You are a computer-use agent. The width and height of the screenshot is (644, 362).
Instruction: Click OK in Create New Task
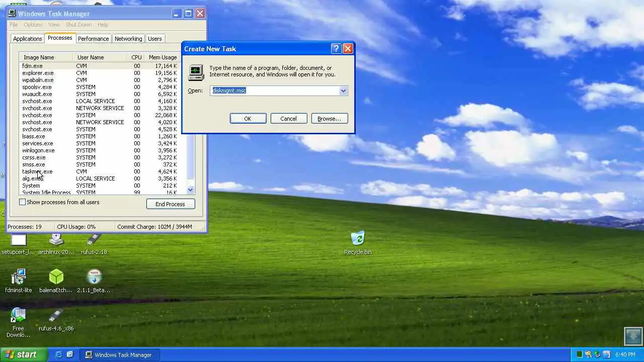click(248, 119)
